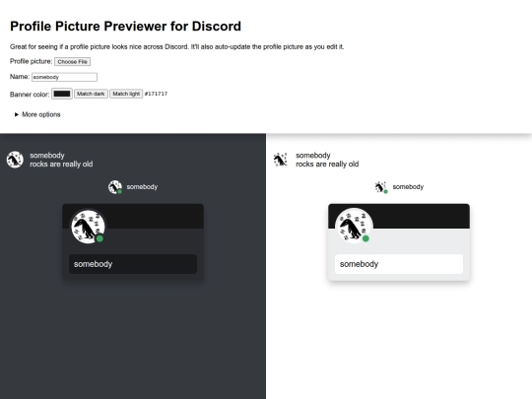Click the light theme chat message avatar
The height and width of the screenshot is (399, 532).
click(281, 160)
